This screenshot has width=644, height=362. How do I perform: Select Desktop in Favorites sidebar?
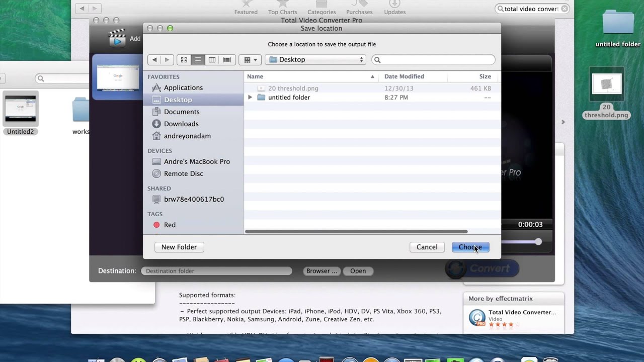pos(178,100)
